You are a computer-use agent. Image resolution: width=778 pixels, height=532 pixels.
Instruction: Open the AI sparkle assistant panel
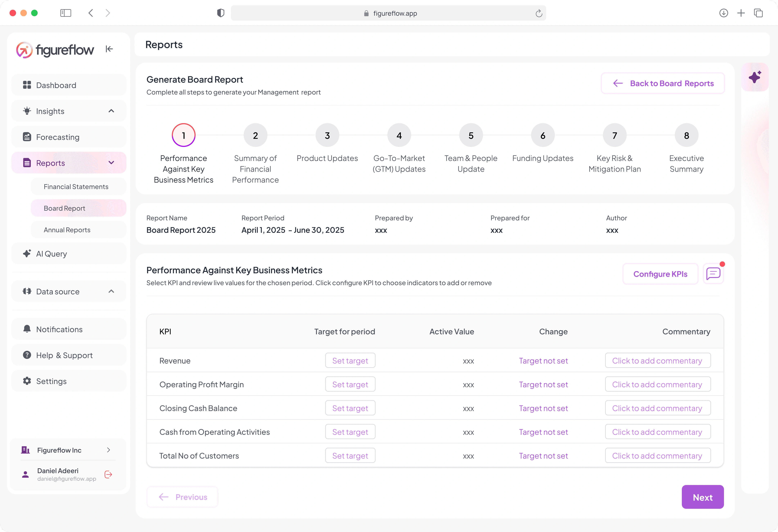point(755,77)
